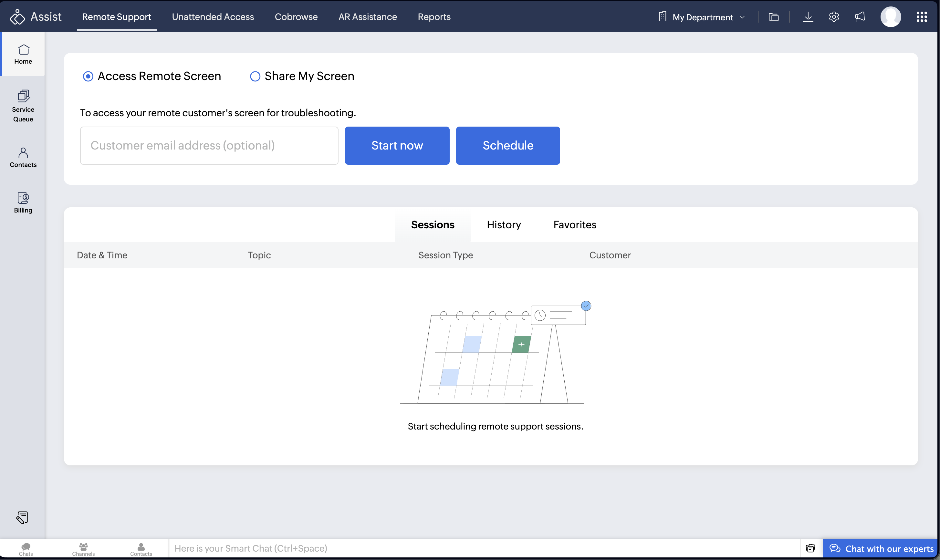
Task: Open the settings gear icon
Action: tap(834, 17)
